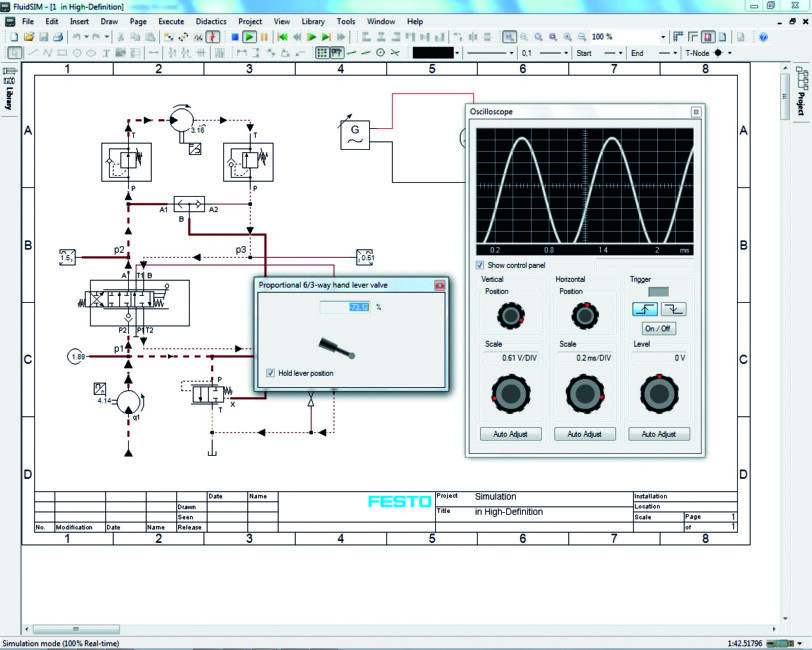Screen dimensions: 812x650
Task: Open the Tools menu
Action: click(x=346, y=21)
